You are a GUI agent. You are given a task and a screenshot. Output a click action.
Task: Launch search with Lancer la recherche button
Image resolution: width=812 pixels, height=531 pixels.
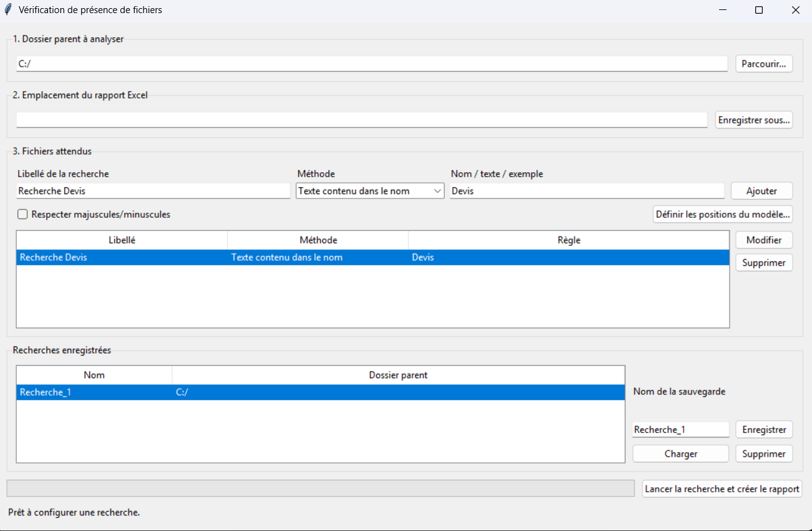pyautogui.click(x=722, y=489)
